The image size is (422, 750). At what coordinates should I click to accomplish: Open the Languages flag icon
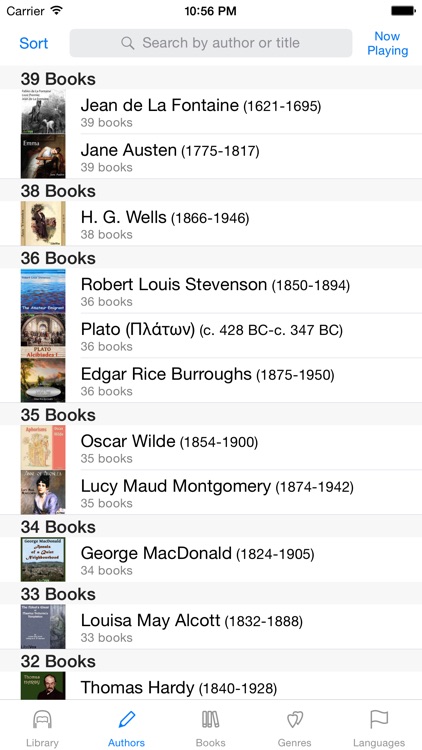coord(379,719)
